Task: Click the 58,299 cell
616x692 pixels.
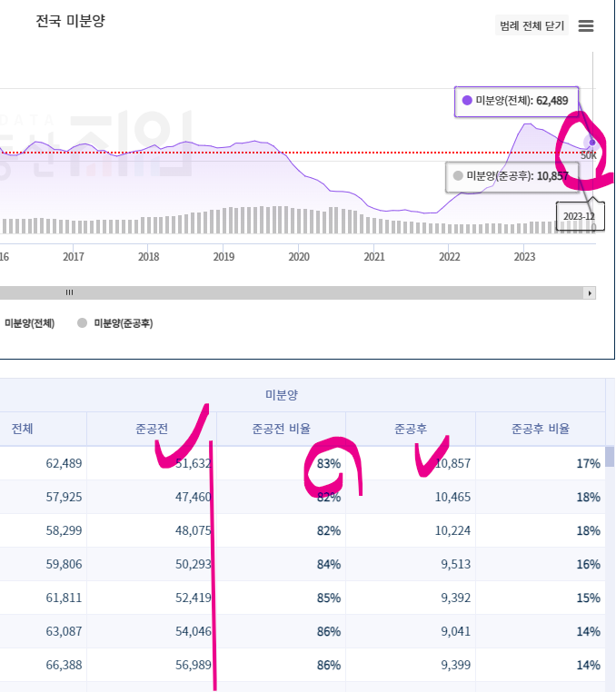Action: pos(64,530)
